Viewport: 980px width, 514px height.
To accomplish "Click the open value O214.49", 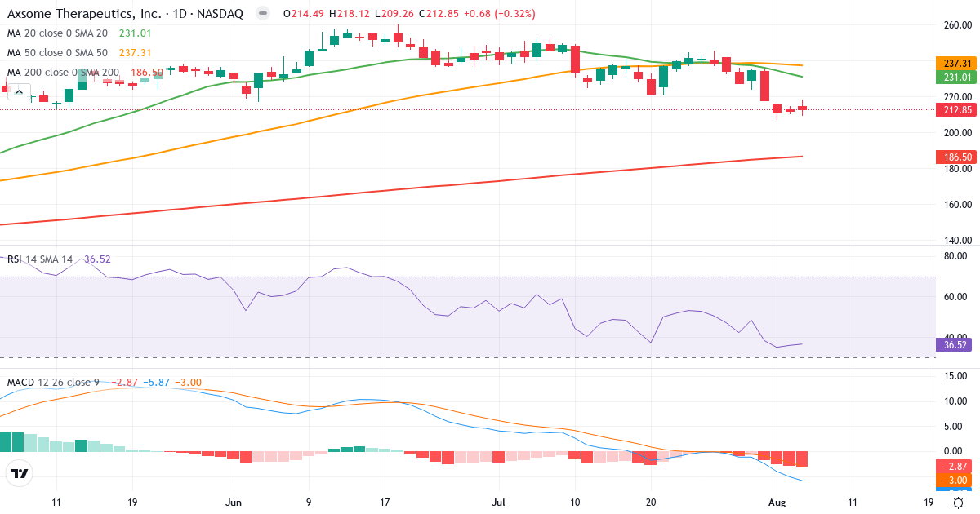I will click(x=304, y=14).
